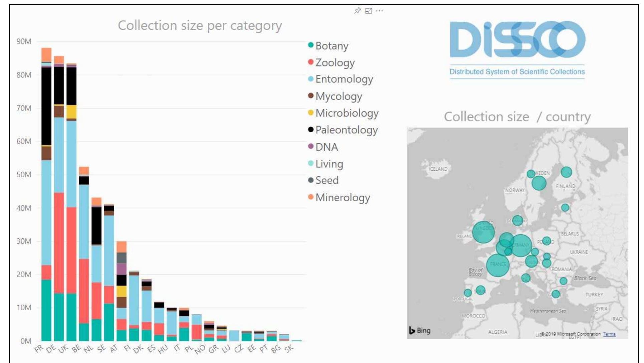
Task: Select the Zoology red legend dot
Action: [311, 63]
